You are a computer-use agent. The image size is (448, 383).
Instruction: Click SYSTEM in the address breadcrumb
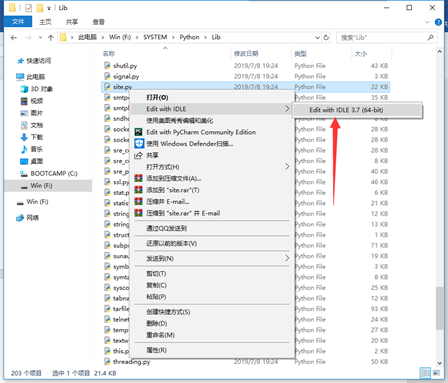155,37
